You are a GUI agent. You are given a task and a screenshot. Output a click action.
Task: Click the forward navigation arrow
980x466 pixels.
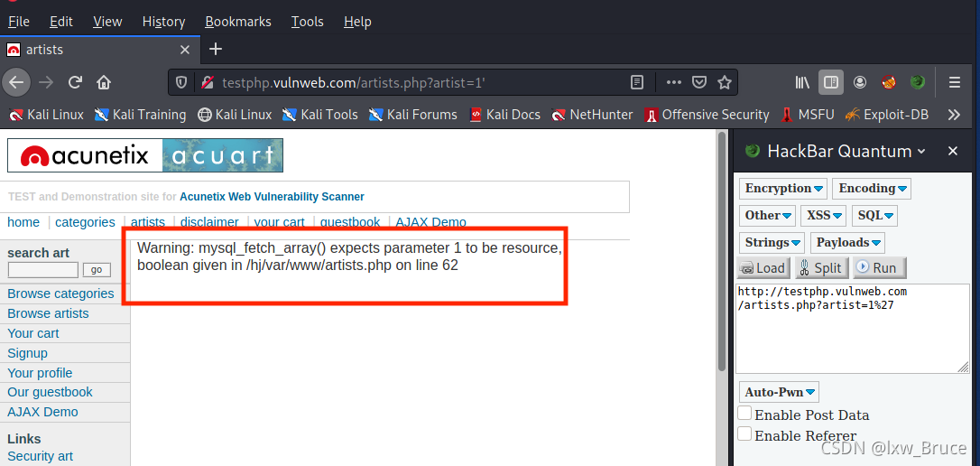pos(46,82)
